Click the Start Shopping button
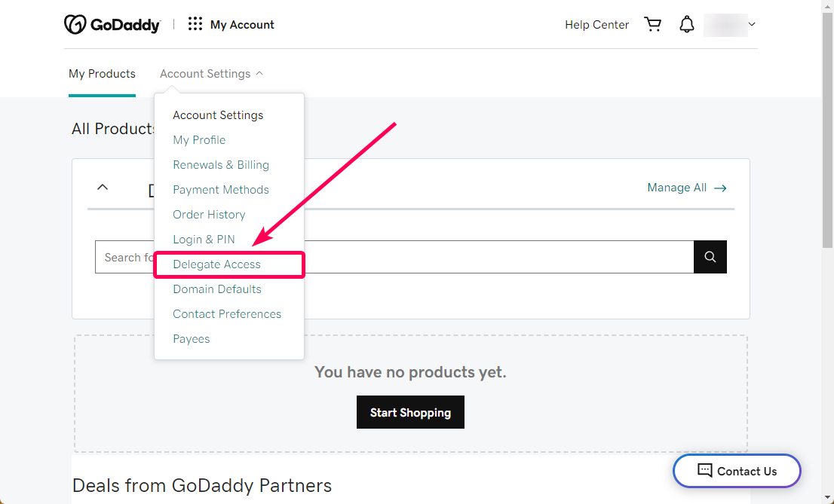 (411, 412)
